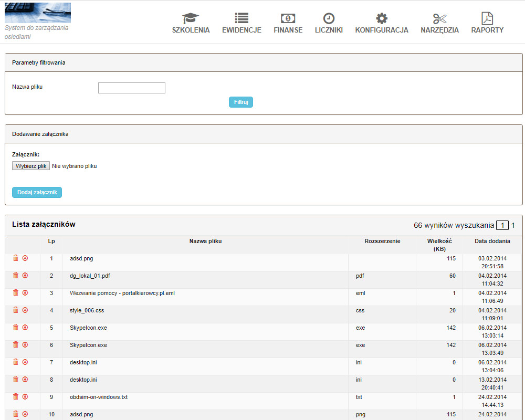The image size is (525, 420).
Task: Open the Finanse money menu
Action: point(288,23)
